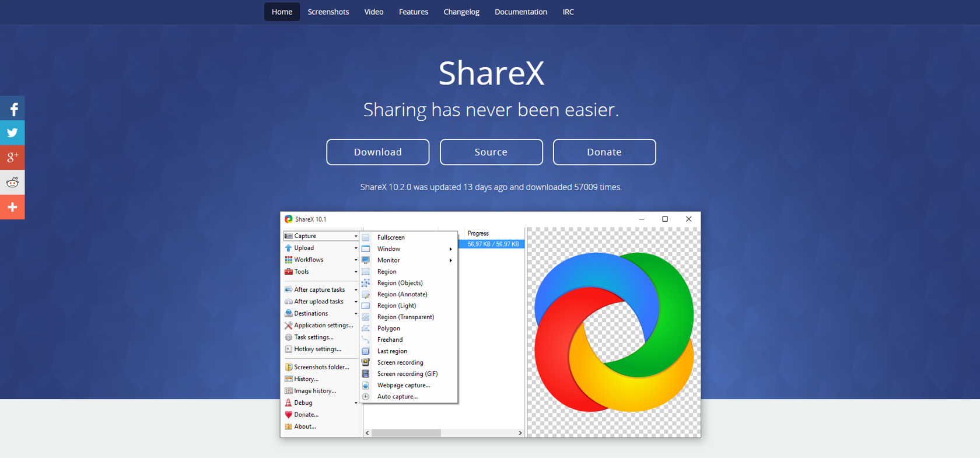
Task: Expand the Destinations menu arrow
Action: [356, 314]
